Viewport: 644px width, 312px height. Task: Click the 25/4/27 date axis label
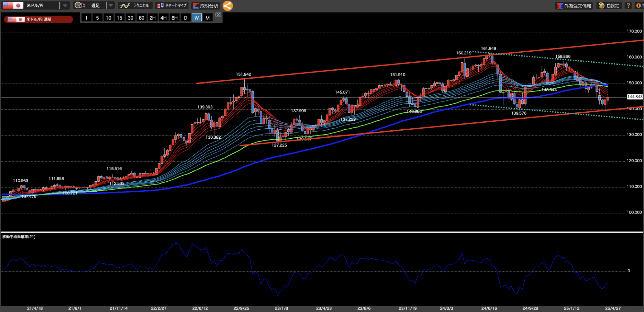[613, 308]
